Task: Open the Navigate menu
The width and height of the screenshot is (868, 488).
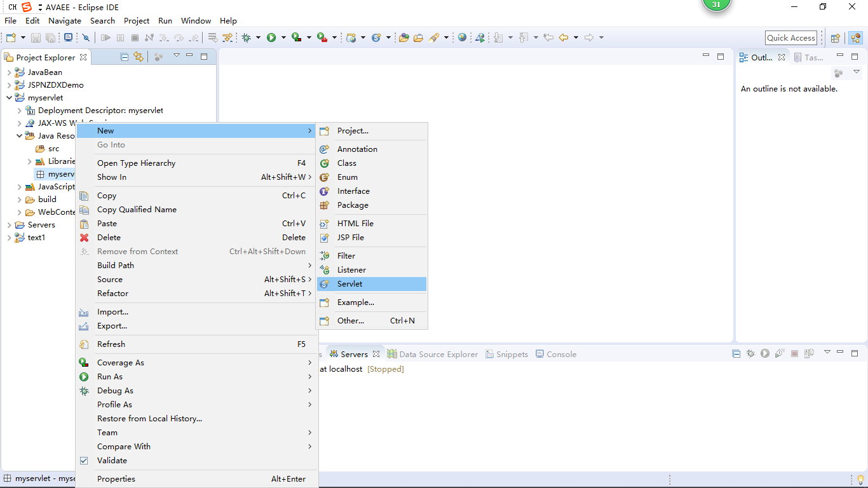Action: (x=65, y=20)
